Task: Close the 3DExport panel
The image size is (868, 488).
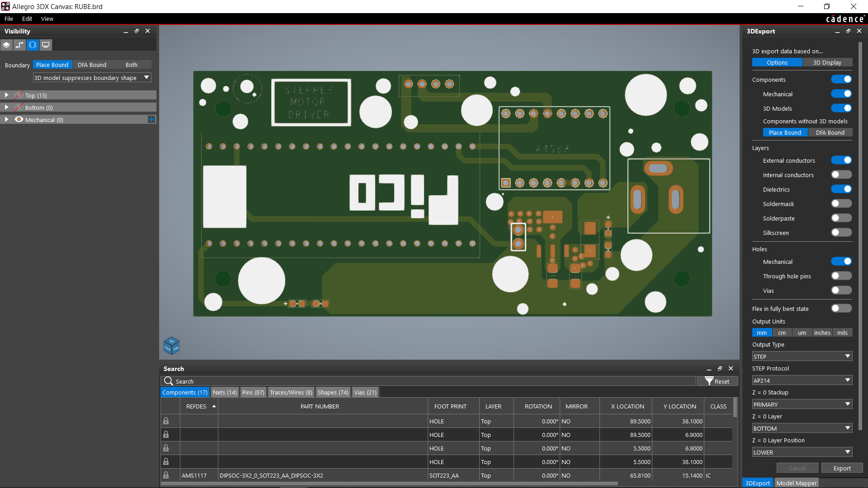Action: (x=859, y=31)
